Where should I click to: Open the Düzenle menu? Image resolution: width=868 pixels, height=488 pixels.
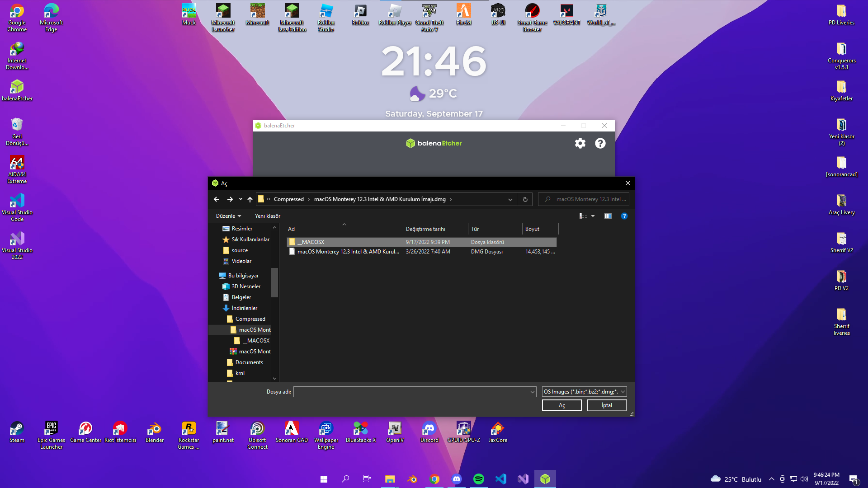(228, 216)
